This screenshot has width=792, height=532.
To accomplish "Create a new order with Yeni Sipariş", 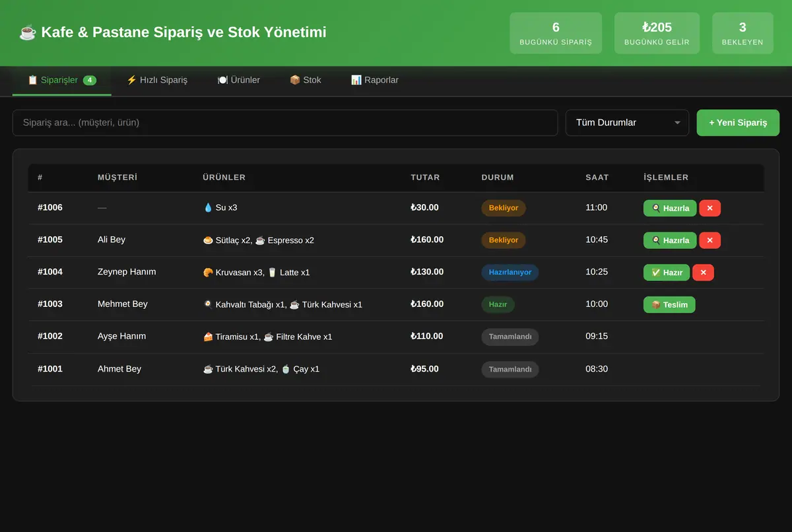I will click(738, 123).
